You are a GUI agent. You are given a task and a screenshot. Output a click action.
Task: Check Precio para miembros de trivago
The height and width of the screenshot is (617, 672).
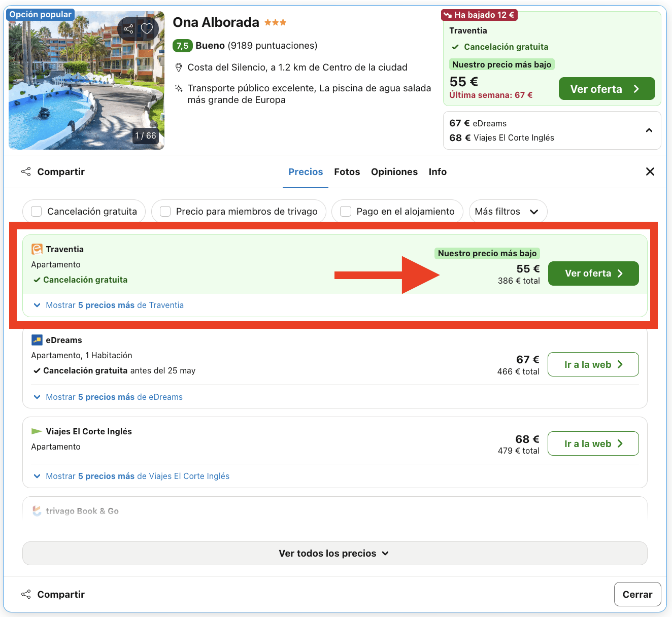165,211
